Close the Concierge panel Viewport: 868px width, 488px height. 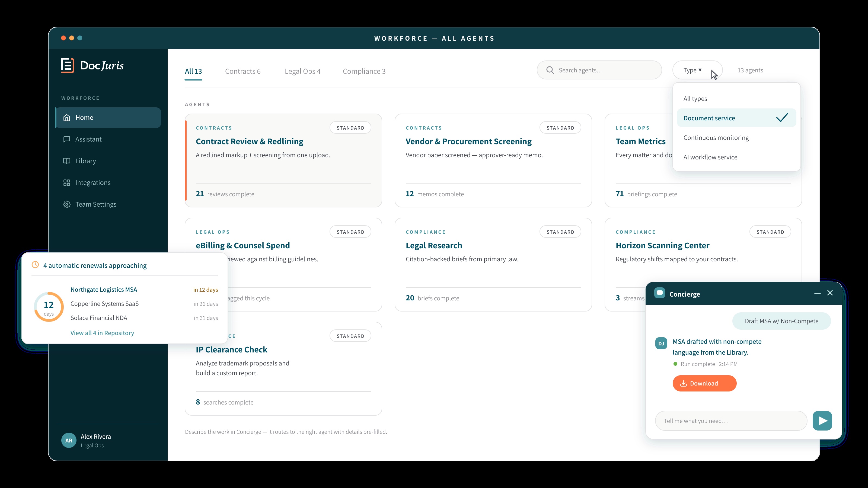pyautogui.click(x=830, y=293)
